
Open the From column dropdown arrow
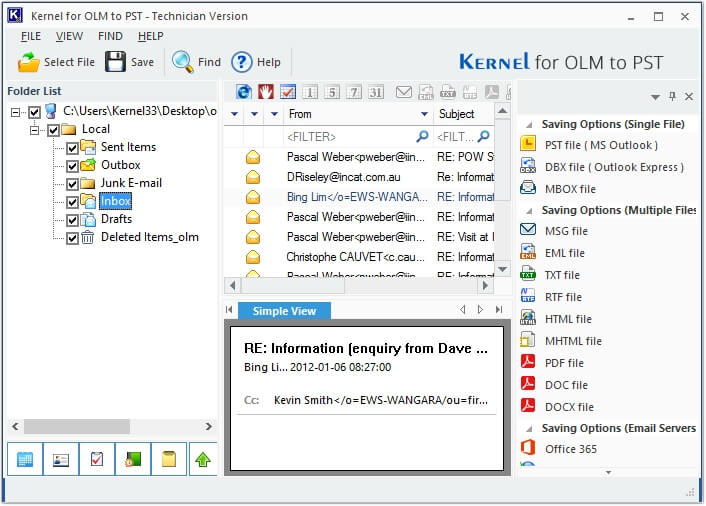[x=424, y=114]
